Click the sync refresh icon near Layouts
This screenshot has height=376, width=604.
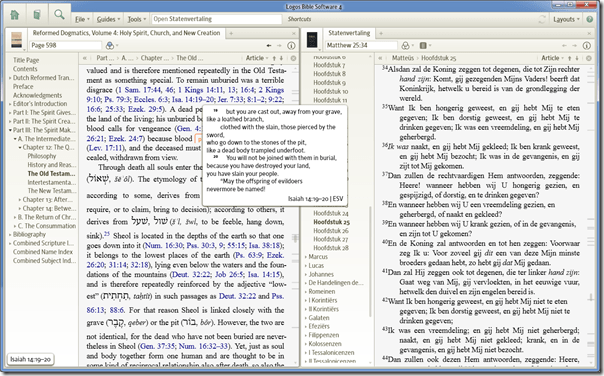click(x=542, y=19)
